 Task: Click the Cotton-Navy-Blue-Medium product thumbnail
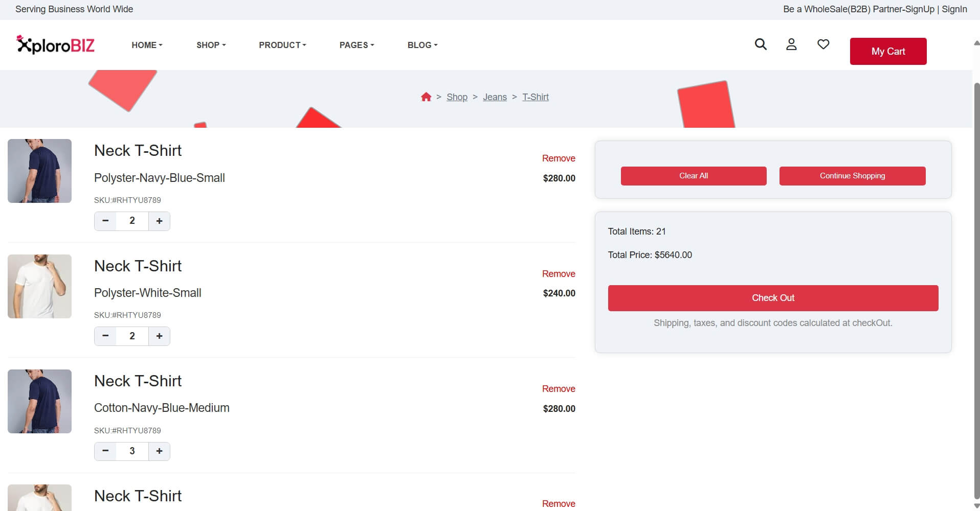click(40, 401)
